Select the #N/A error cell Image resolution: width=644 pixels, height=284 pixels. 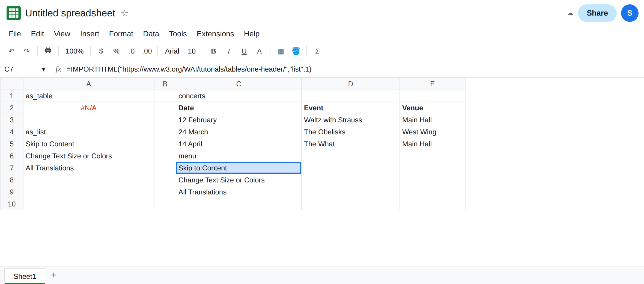click(x=89, y=108)
